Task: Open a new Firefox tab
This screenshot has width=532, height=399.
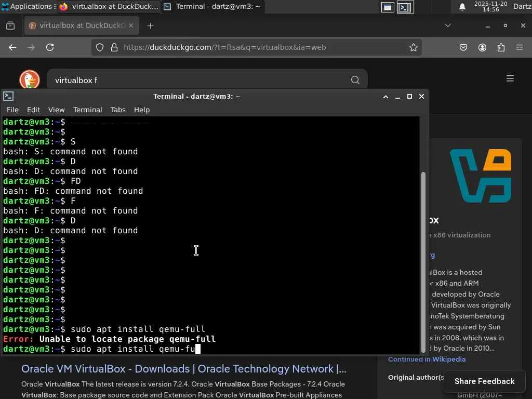Action: point(150,26)
